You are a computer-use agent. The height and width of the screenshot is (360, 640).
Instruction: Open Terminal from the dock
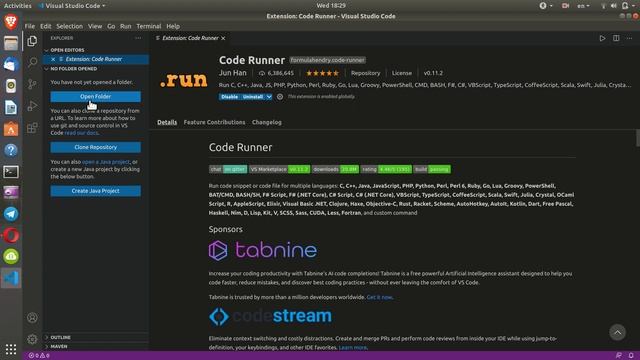[11, 171]
